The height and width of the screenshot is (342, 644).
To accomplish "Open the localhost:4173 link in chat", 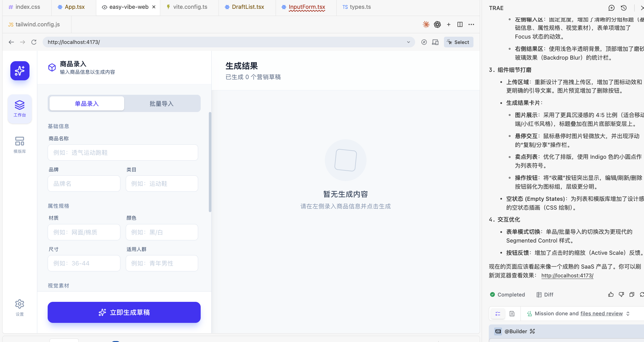I will [567, 275].
